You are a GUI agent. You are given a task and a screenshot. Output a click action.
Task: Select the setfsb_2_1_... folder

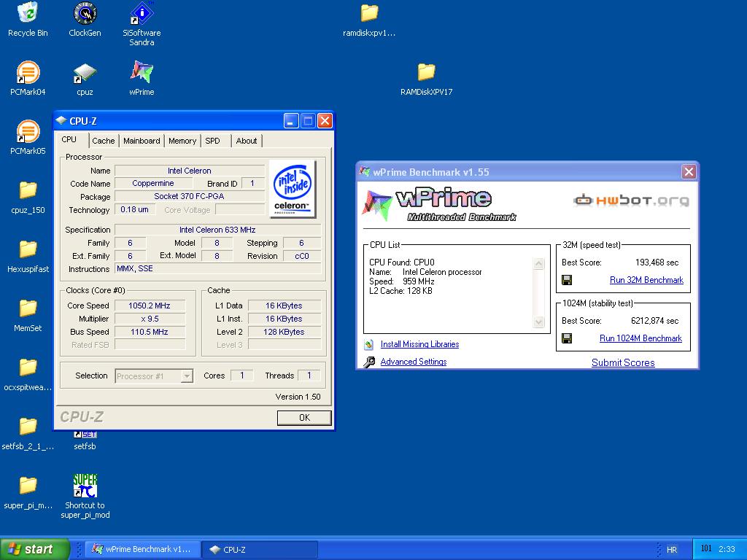click(x=28, y=433)
